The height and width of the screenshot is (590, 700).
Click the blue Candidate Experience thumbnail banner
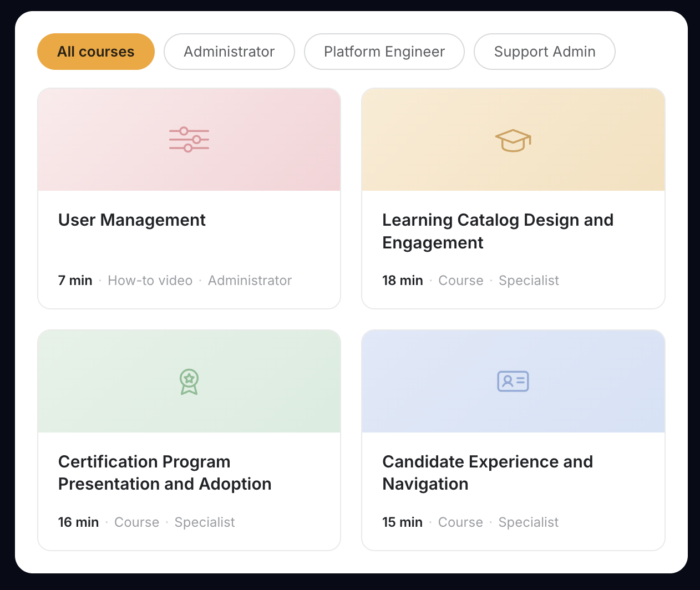pyautogui.click(x=513, y=382)
